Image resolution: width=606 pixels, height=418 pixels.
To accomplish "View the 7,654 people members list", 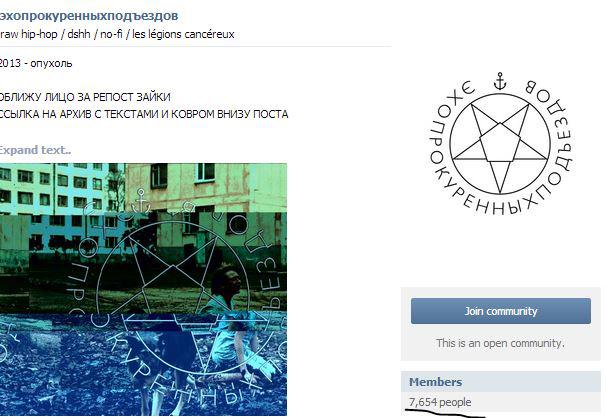I will (x=440, y=402).
